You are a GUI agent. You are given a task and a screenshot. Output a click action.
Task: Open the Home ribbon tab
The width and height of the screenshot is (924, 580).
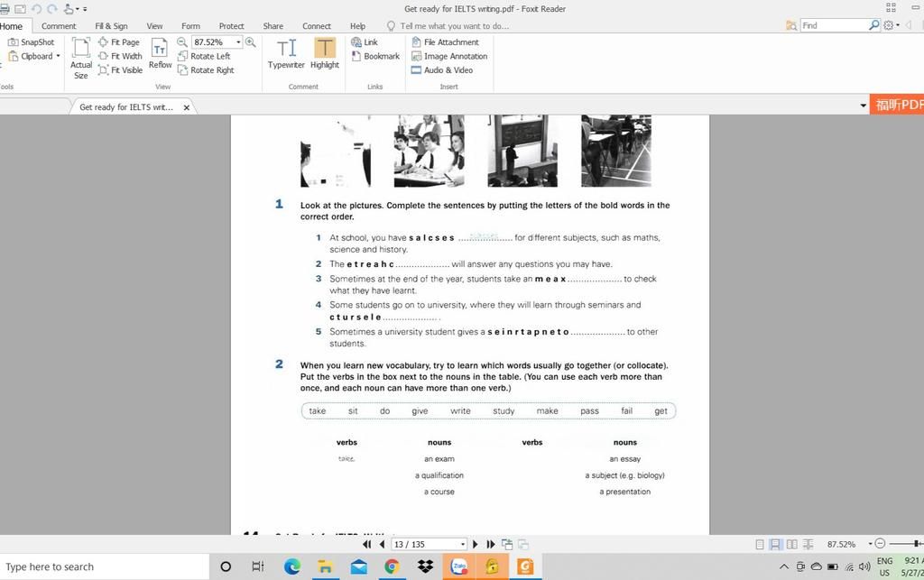pyautogui.click(x=11, y=26)
